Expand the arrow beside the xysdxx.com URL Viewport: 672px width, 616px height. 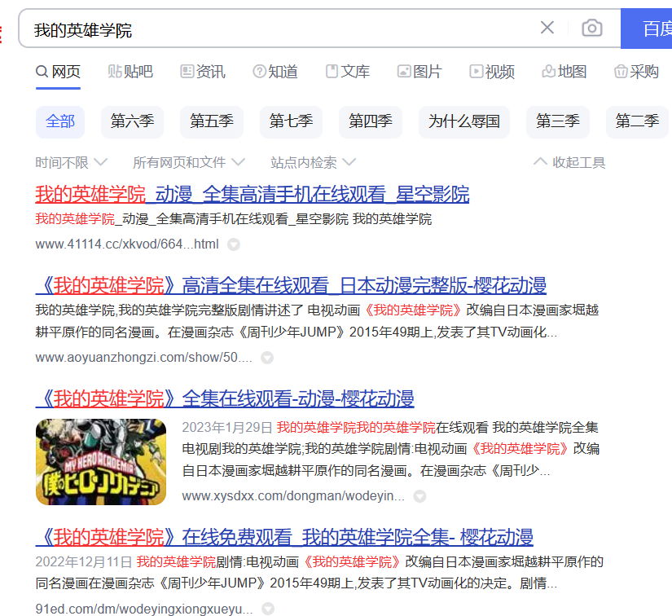click(x=419, y=496)
